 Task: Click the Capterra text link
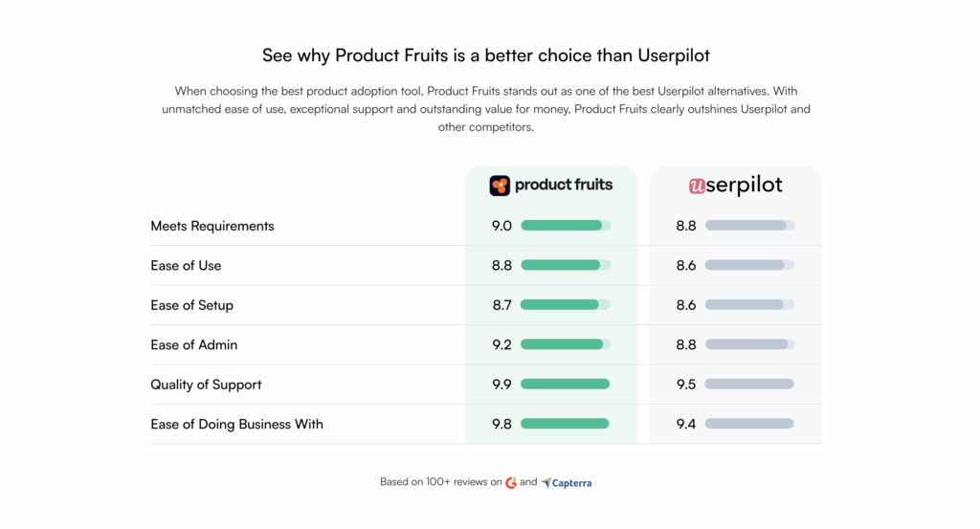[573, 483]
